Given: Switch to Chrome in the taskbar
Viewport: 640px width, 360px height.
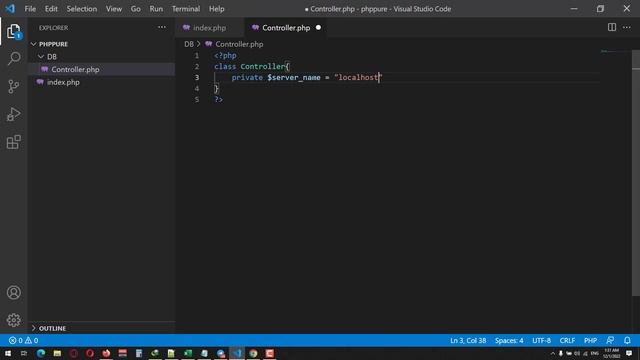Looking at the screenshot, I should coord(253,353).
